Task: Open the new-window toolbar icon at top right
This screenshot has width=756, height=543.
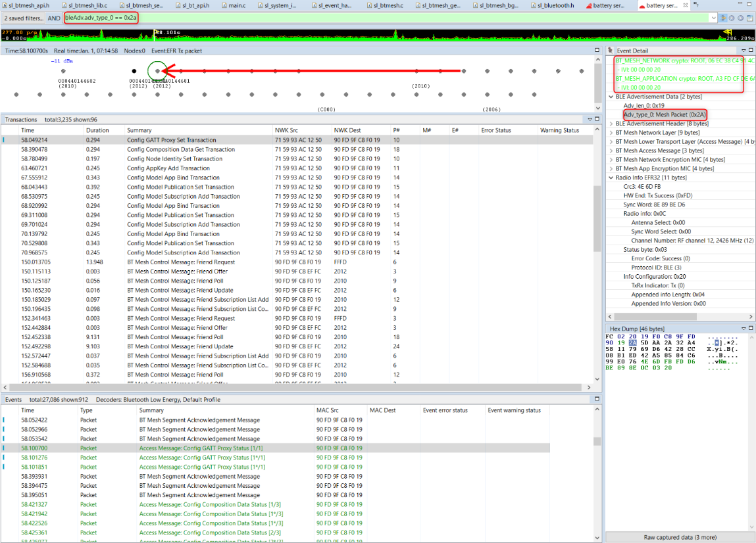Action: (x=750, y=18)
